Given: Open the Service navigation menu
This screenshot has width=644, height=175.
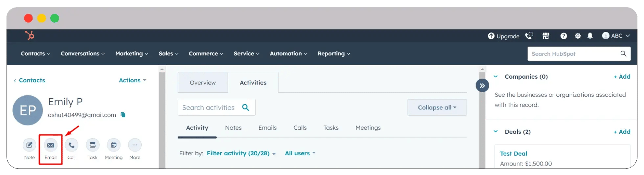Looking at the screenshot, I should [x=246, y=53].
